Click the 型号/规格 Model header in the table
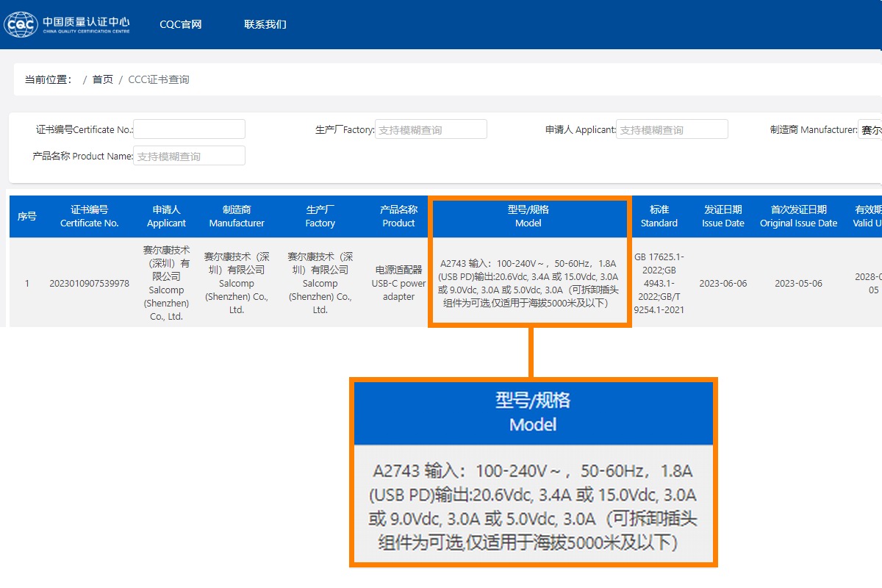882x588 pixels. click(528, 216)
